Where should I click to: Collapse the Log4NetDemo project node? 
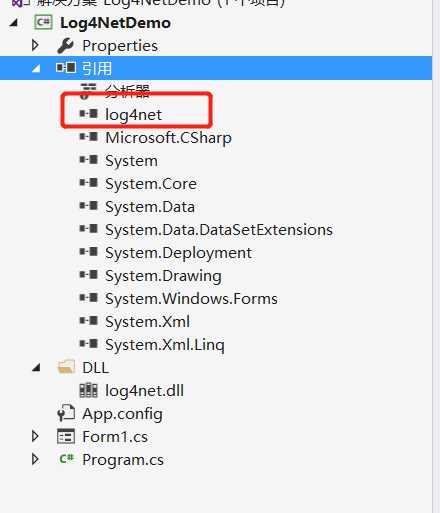point(14,23)
